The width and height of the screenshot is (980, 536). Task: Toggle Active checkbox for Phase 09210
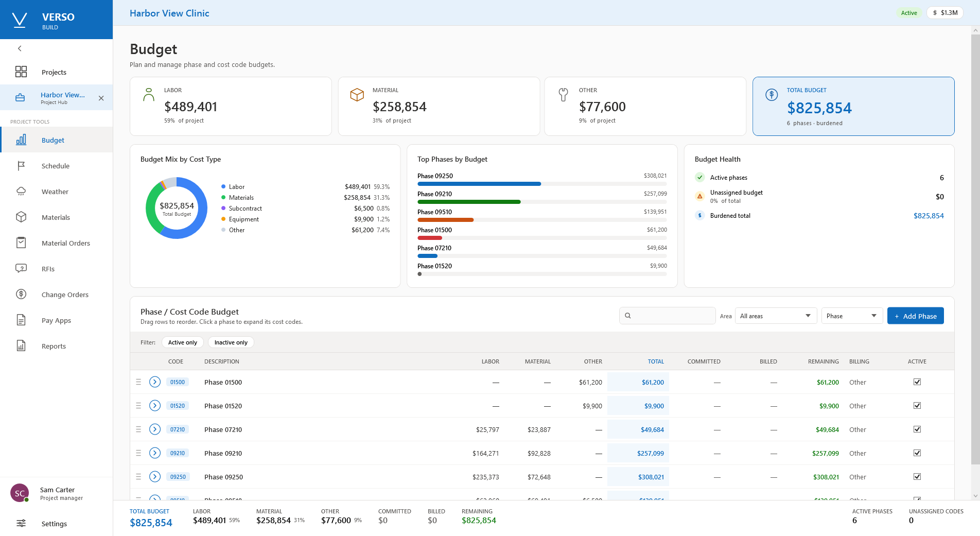click(917, 453)
